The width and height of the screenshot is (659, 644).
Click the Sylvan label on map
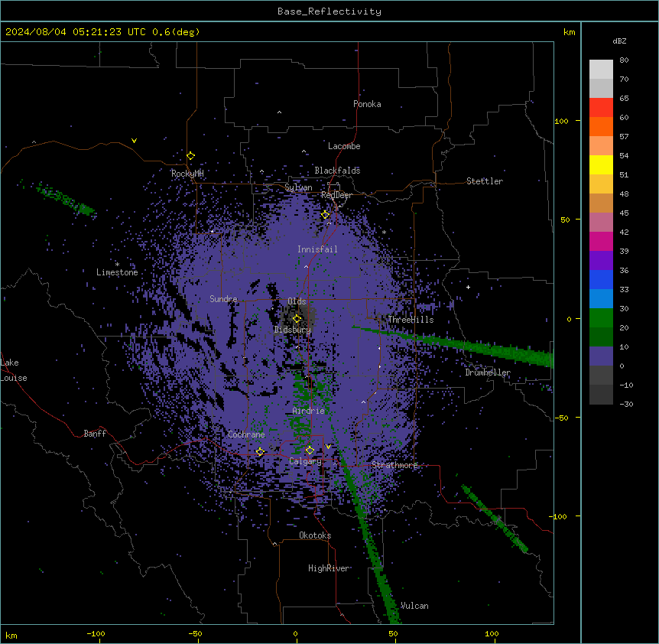tap(298, 187)
